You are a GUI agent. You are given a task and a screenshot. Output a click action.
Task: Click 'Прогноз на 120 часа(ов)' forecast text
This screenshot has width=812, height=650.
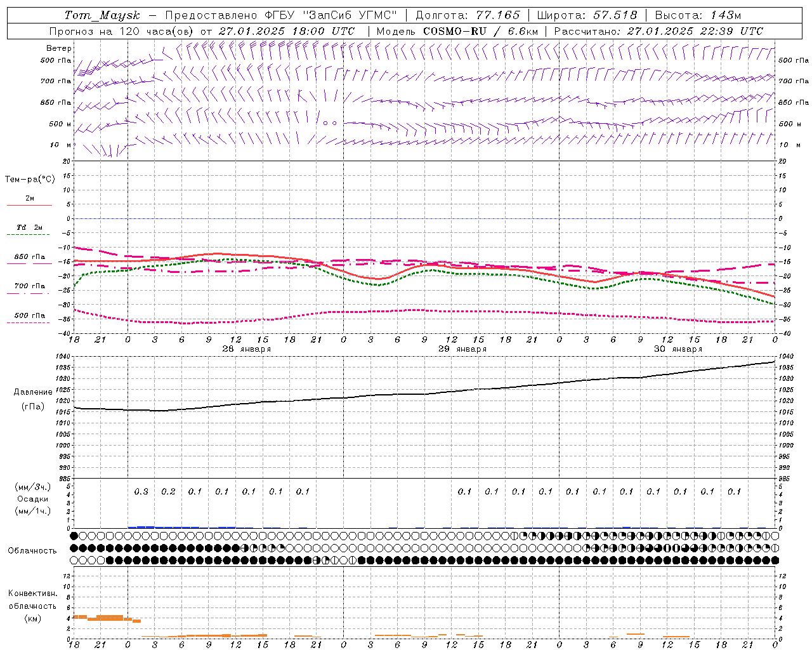[122, 31]
